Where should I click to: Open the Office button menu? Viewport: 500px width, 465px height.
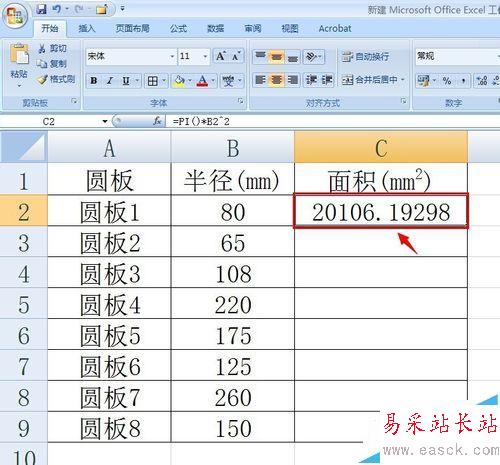coord(15,17)
